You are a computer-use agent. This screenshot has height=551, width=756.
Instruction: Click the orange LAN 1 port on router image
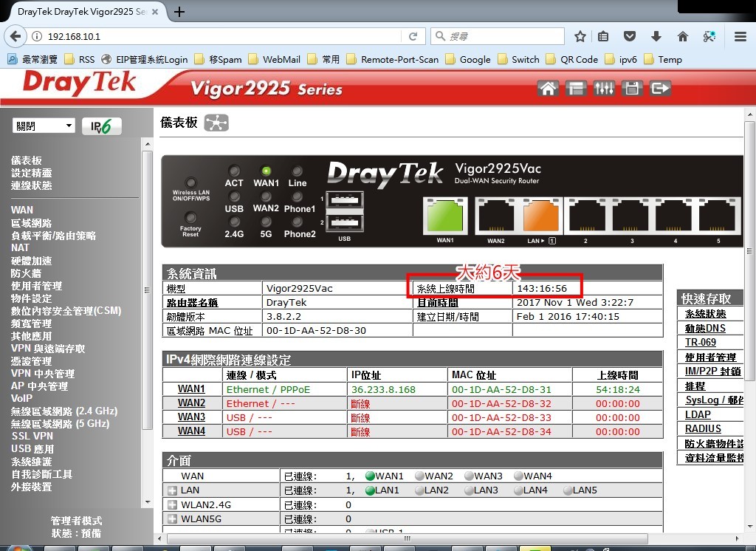tap(541, 216)
